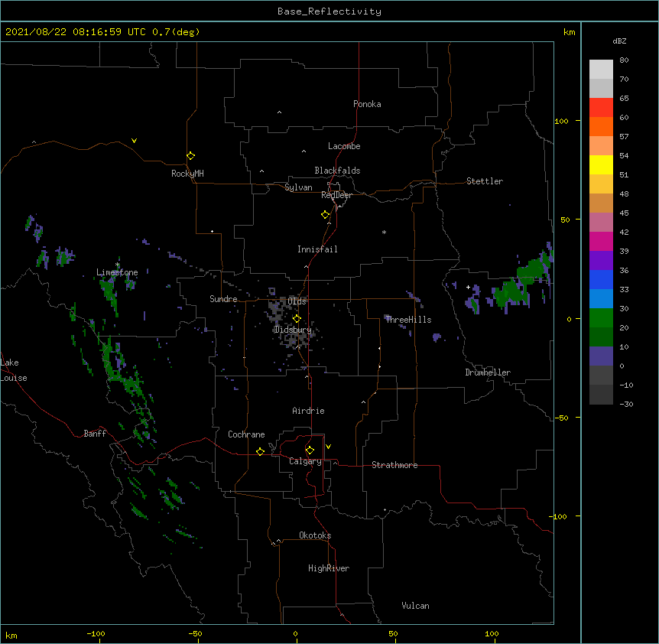The height and width of the screenshot is (644, 659).
Task: Click the Cochrane label
Action: 246,434
